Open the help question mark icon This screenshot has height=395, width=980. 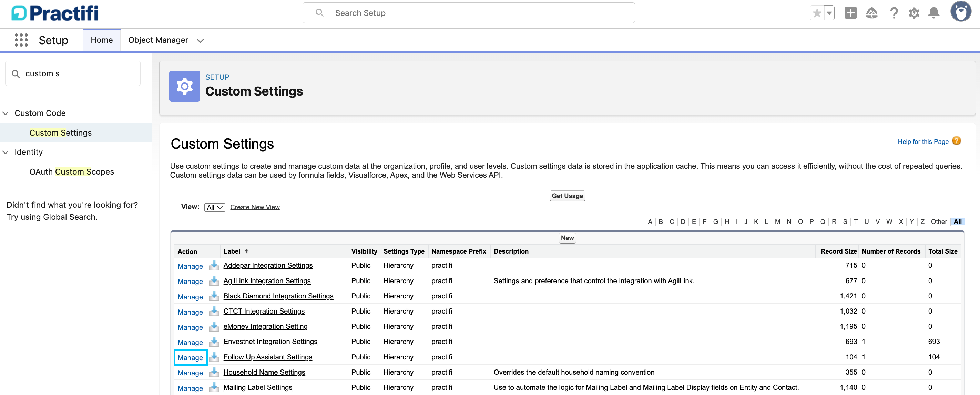coord(894,13)
